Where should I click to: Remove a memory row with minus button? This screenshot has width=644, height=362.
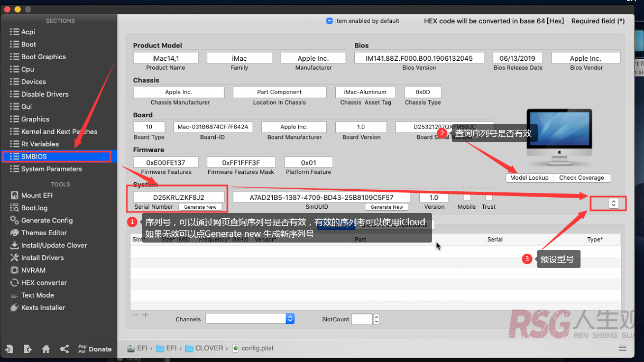click(x=136, y=315)
